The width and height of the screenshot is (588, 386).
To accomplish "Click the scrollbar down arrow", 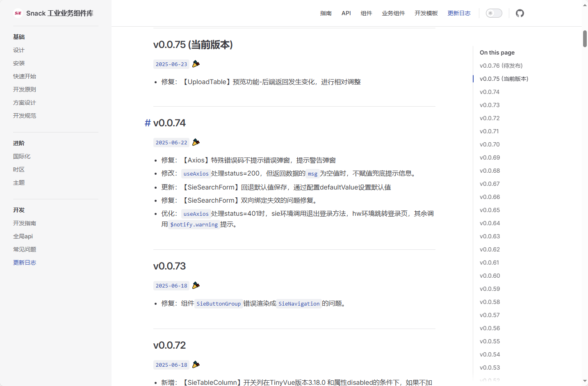I will point(585,381).
